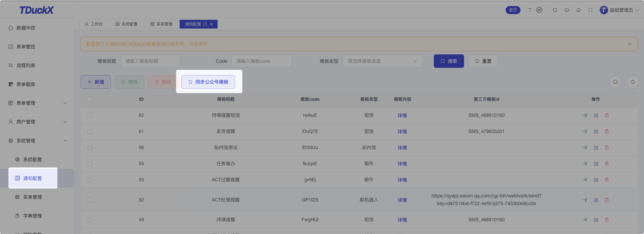Select 菜单管理 in the sidebar
This screenshot has height=234, width=644.
(37, 197)
